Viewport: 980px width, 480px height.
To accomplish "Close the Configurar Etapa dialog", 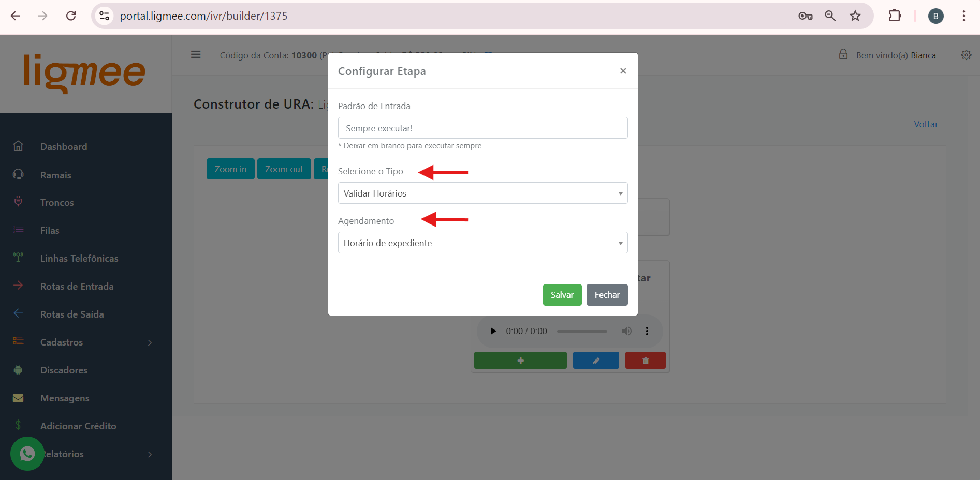I will (623, 71).
